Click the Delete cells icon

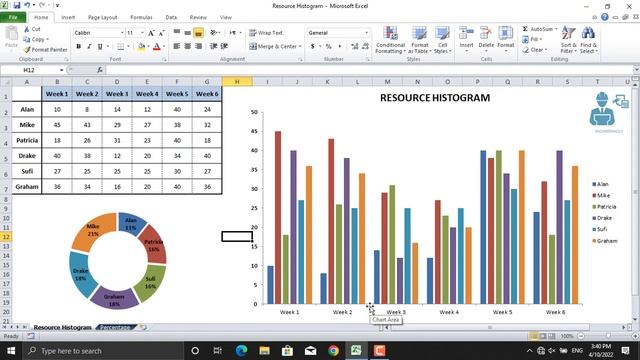[x=486, y=33]
